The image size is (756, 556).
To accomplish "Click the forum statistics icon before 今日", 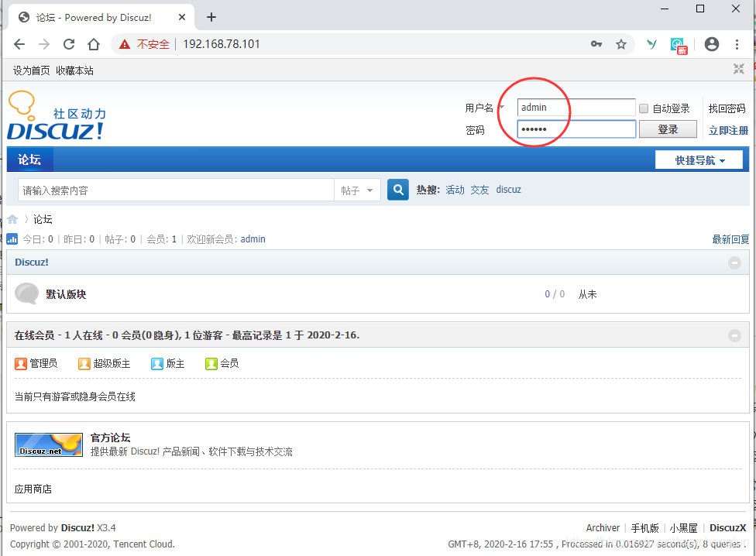I will (10, 239).
